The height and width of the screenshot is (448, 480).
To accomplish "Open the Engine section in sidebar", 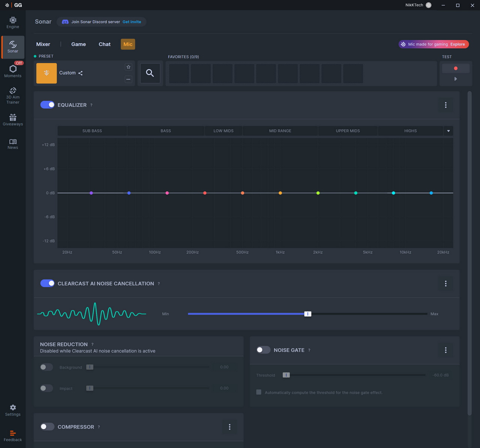I will point(13,22).
